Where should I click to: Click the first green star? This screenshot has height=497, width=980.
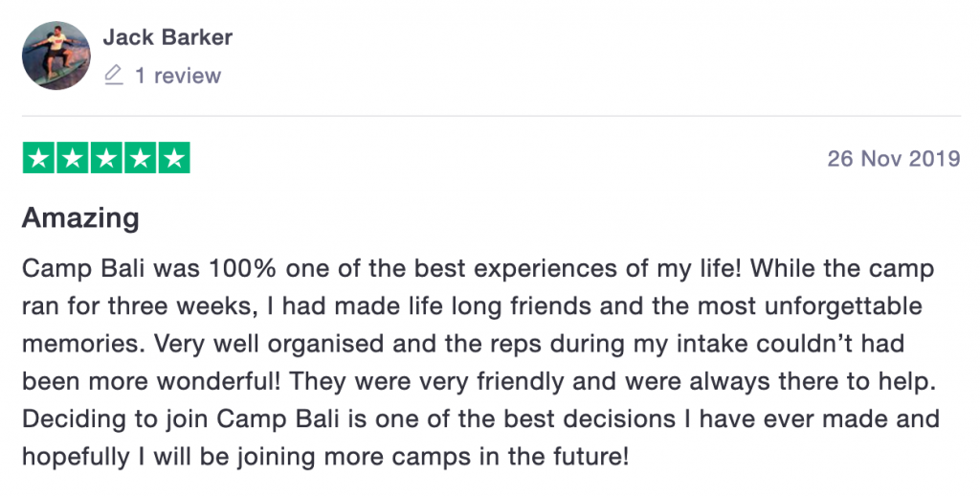[38, 158]
